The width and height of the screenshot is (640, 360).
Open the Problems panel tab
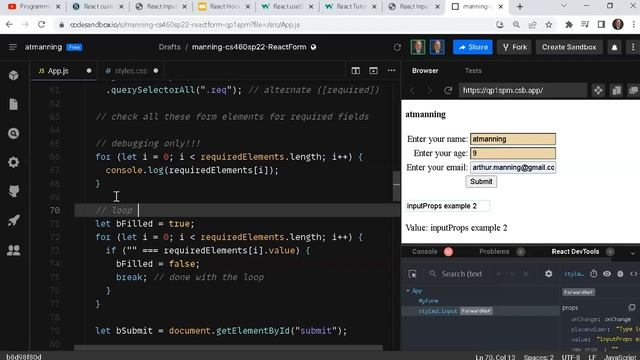pyautogui.click(x=494, y=252)
